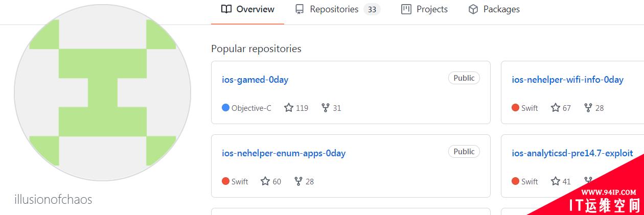Open ios-analyticsd-pre14.7-exploit repository
The width and height of the screenshot is (644, 215).
572,153
